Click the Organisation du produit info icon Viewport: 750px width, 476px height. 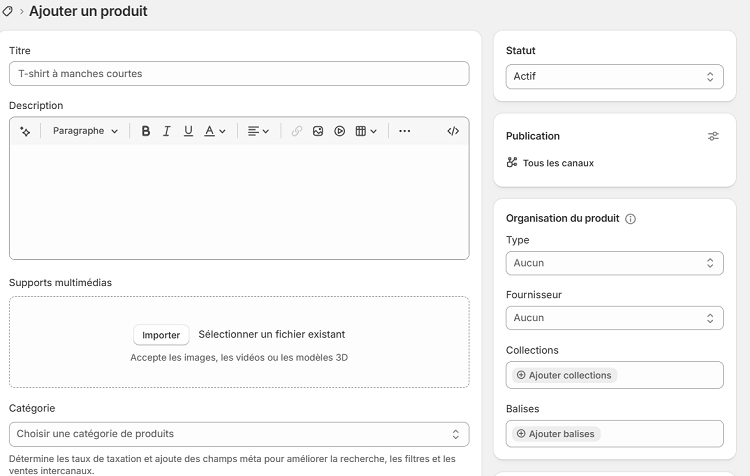pos(630,219)
